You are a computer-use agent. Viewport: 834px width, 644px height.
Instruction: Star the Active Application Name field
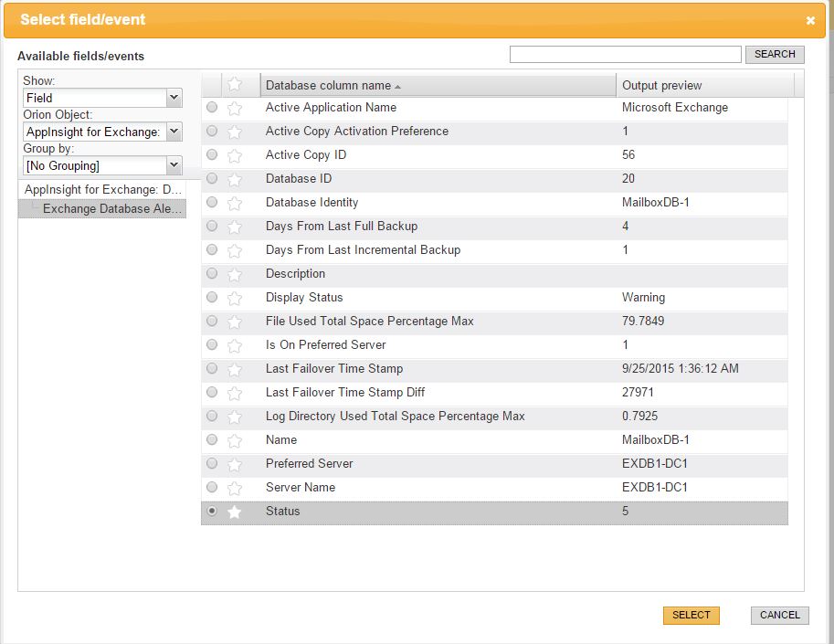tap(235, 108)
